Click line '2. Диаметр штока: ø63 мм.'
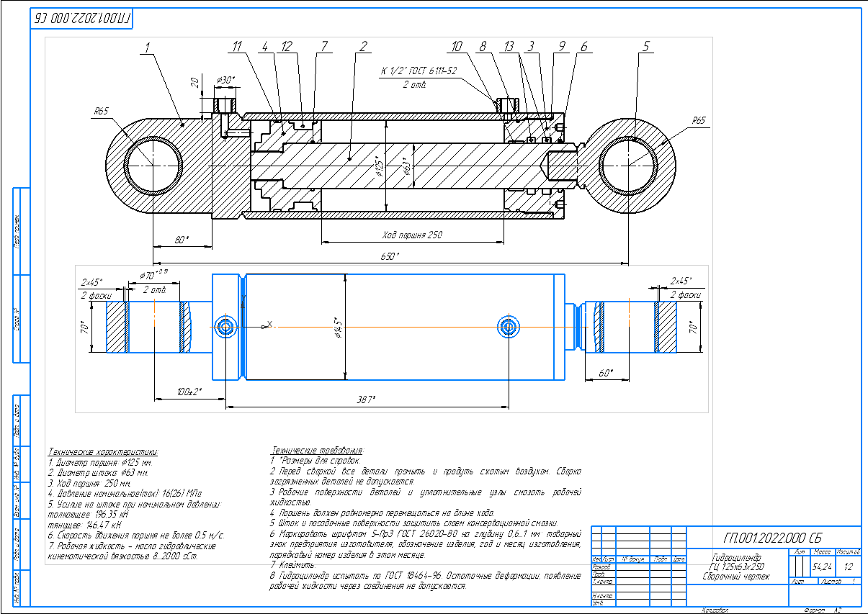The height and width of the screenshot is (614, 868). pyautogui.click(x=97, y=474)
